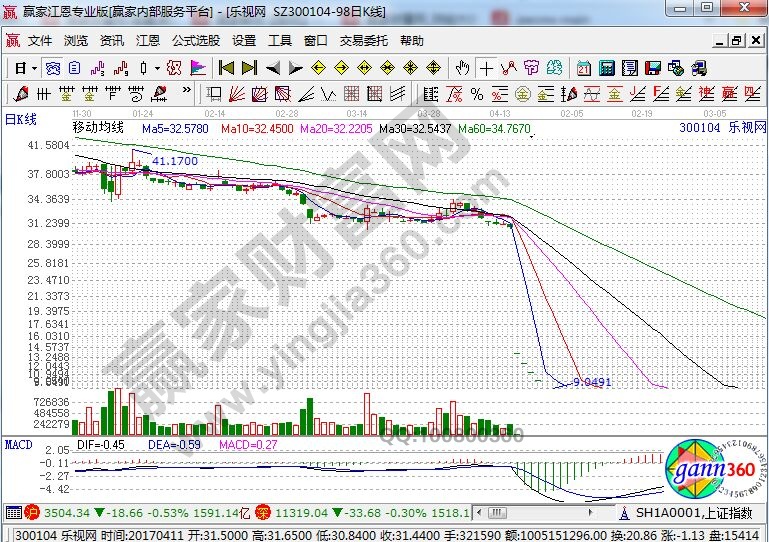769x542 pixels.
Task: Open the 交易委托 menu
Action: click(364, 41)
